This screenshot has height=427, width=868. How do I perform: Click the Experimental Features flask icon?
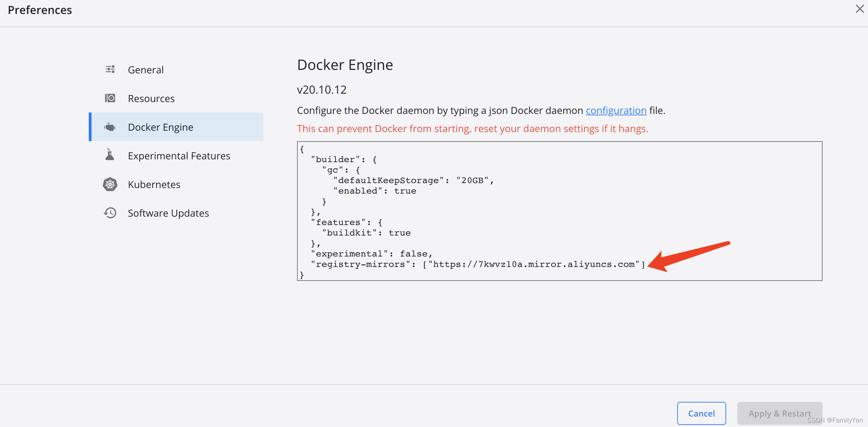pos(110,154)
